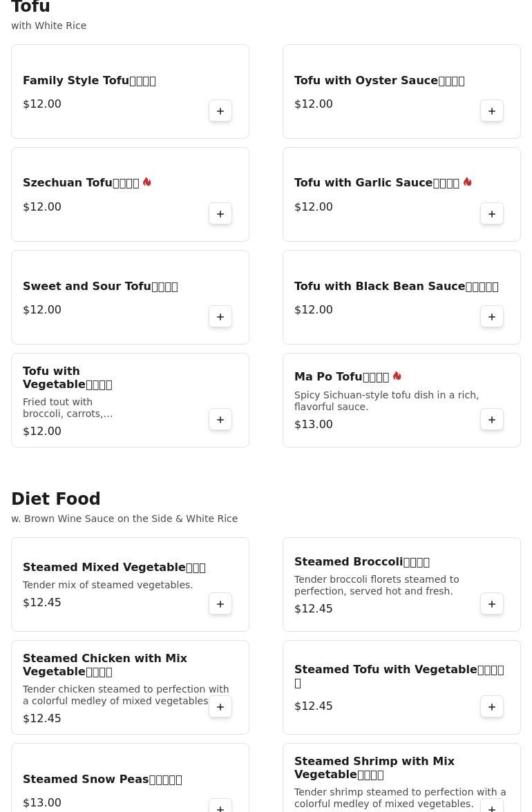Image resolution: width=532 pixels, height=812 pixels.
Task: Tap plus for Tofu with Black Bean Sauce
Action: click(x=492, y=317)
